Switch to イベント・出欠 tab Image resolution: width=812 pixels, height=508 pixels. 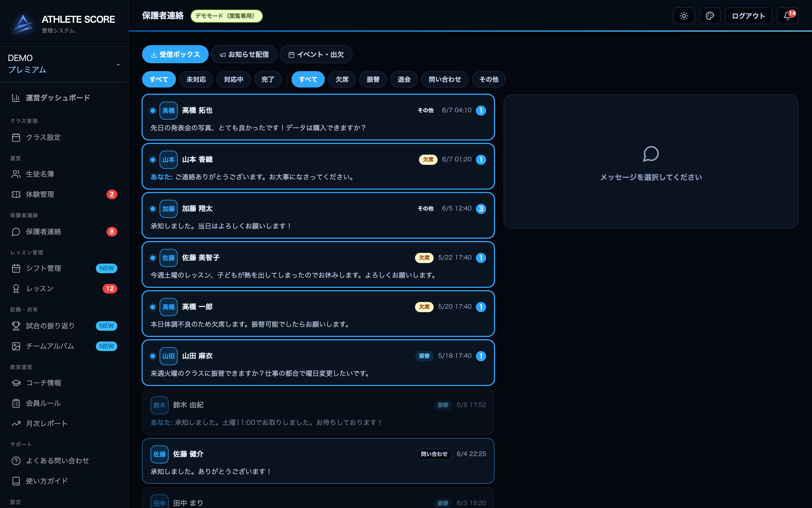pos(316,54)
